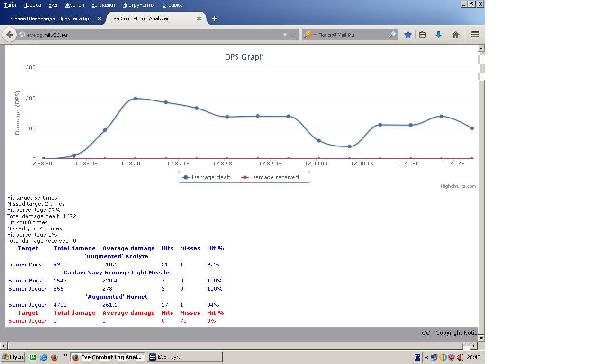Open the Пуск start button

pyautogui.click(x=13, y=357)
